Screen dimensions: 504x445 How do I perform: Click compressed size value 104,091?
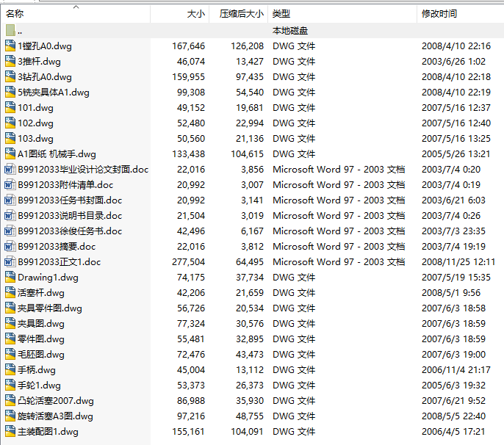(x=247, y=432)
